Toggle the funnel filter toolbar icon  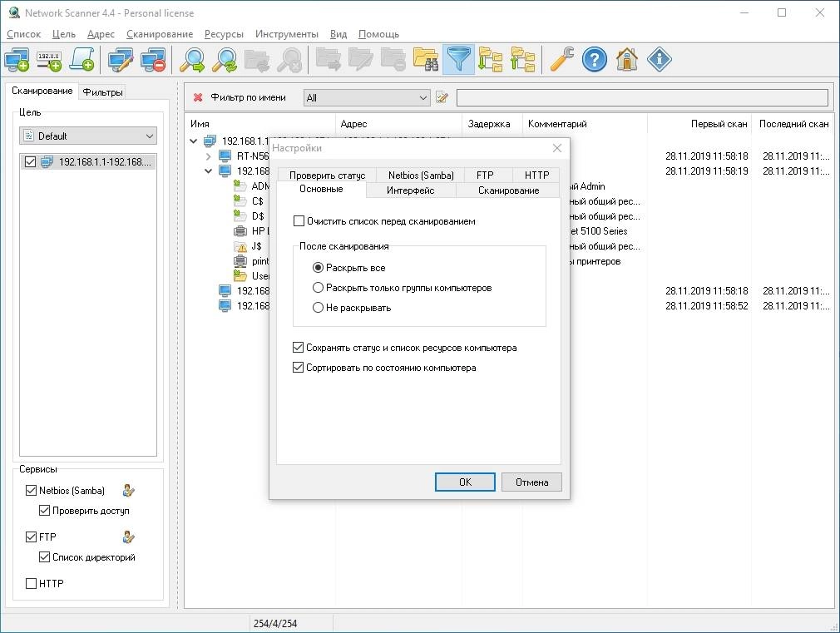[458, 60]
